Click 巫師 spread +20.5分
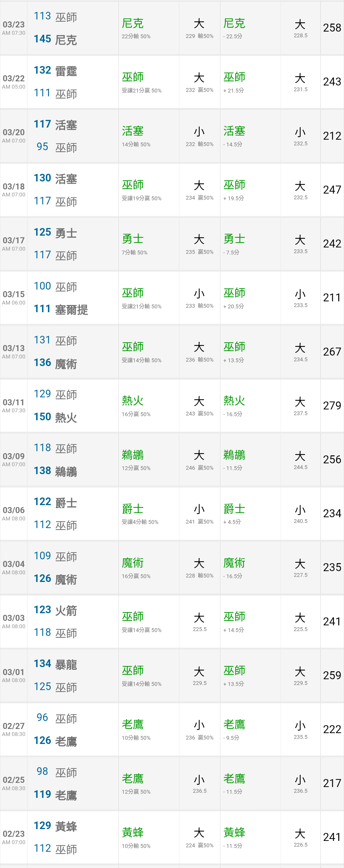Image resolution: width=344 pixels, height=868 pixels. click(x=250, y=298)
